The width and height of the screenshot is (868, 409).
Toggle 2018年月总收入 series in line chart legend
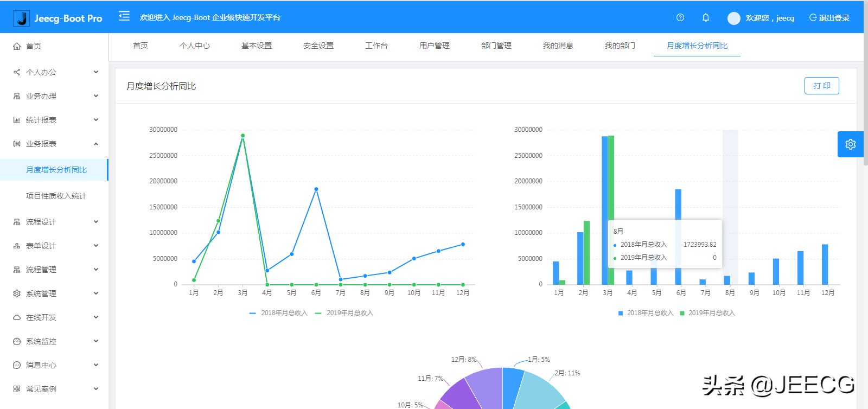[278, 313]
